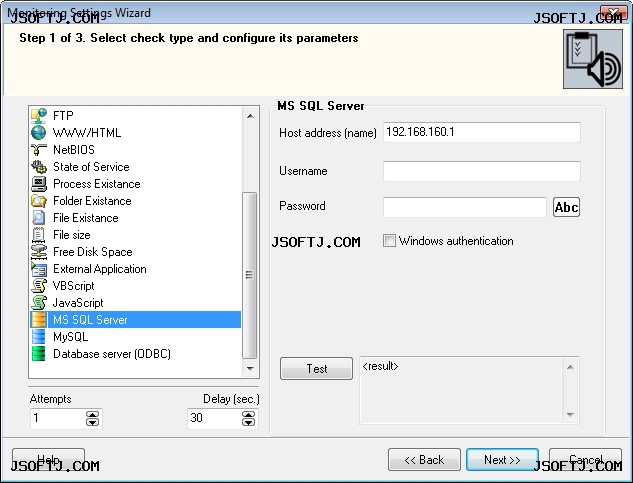Select the JavaScript scroll icon
The image size is (633, 483).
(x=39, y=302)
